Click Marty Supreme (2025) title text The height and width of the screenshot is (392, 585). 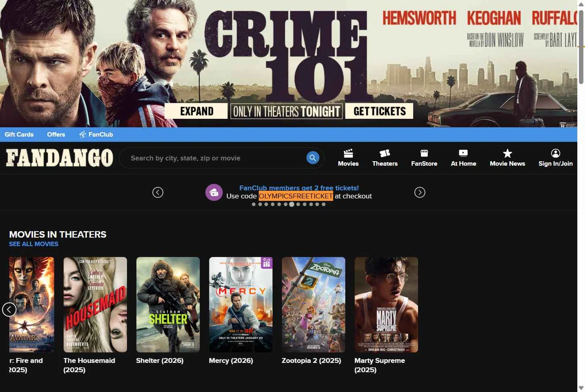pyautogui.click(x=380, y=365)
